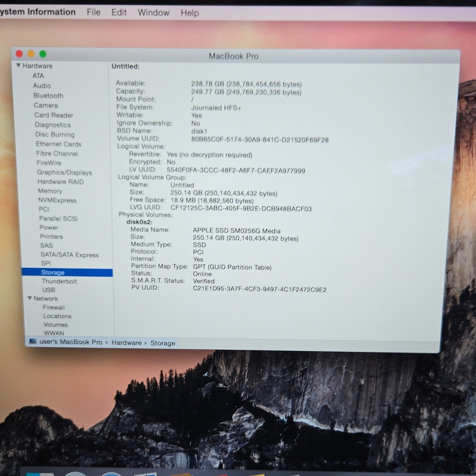Click the "Untitled:" volume heading

coord(126,66)
